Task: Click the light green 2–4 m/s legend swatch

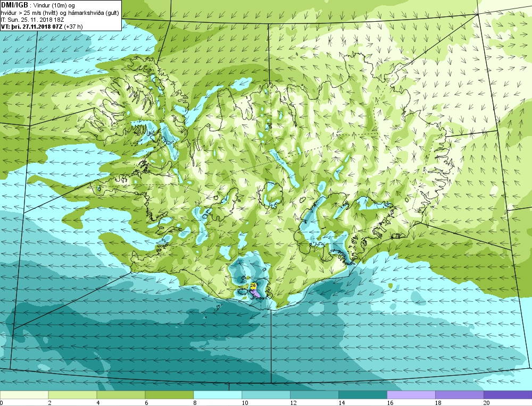Action: click(x=72, y=395)
